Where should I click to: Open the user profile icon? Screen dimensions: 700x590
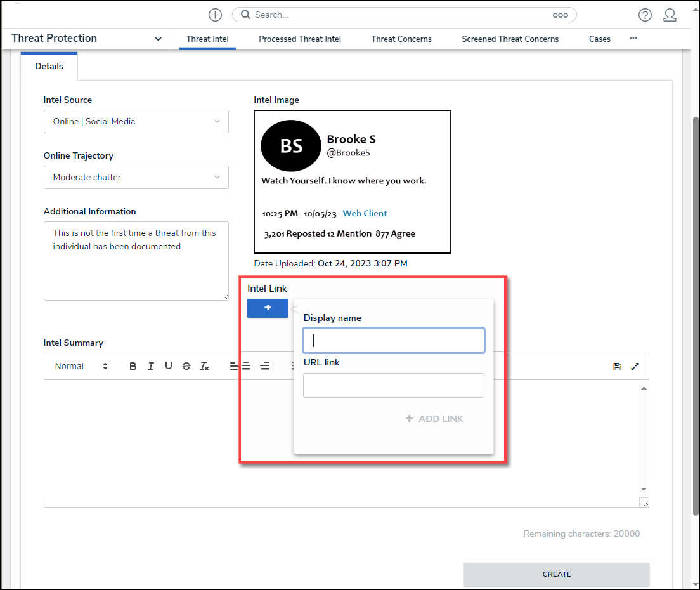670,15
